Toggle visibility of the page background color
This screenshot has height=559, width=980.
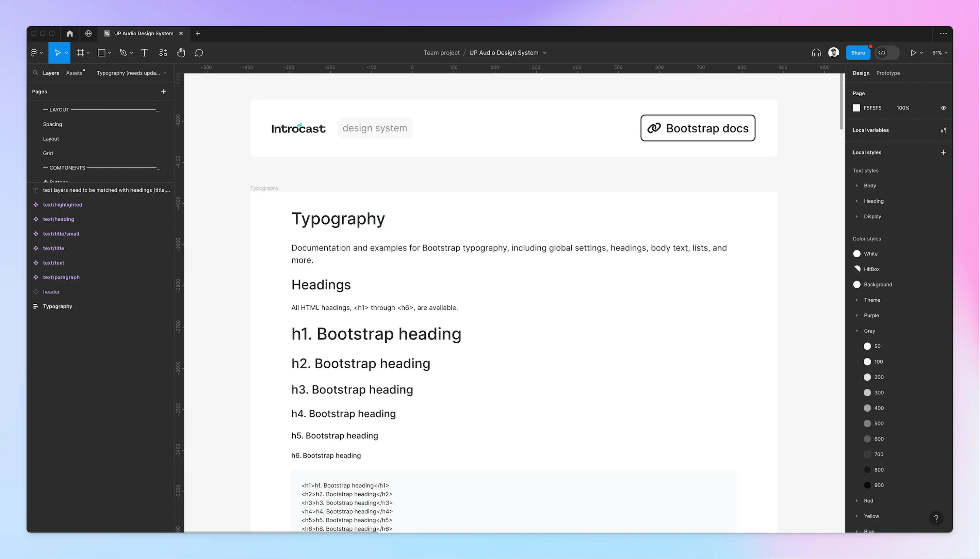point(943,108)
